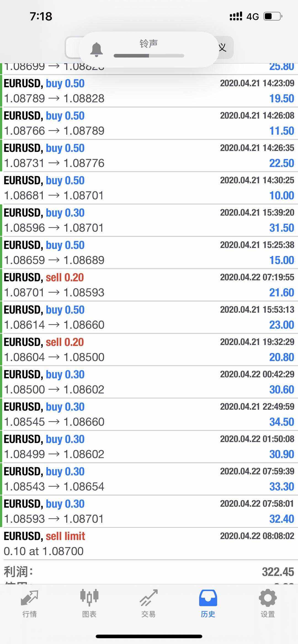This screenshot has width=298, height=644.
Task: Click the ringer volume slider bar
Action: click(x=149, y=56)
